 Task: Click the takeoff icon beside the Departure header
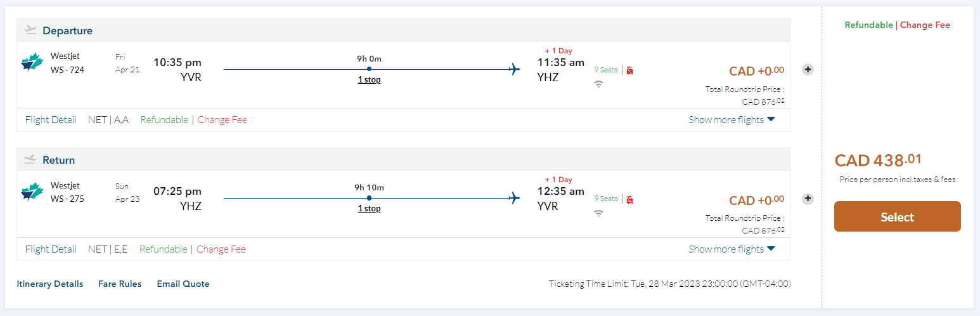[30, 30]
